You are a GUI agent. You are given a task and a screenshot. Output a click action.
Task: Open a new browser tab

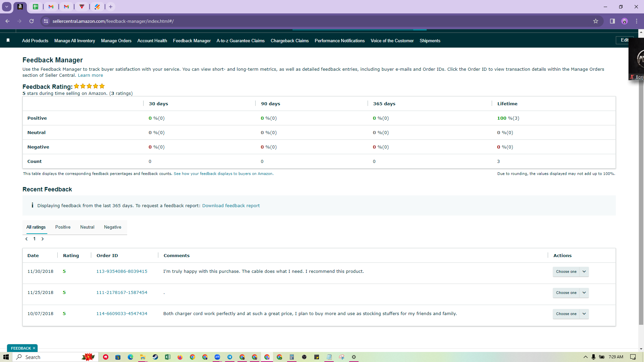(x=111, y=7)
